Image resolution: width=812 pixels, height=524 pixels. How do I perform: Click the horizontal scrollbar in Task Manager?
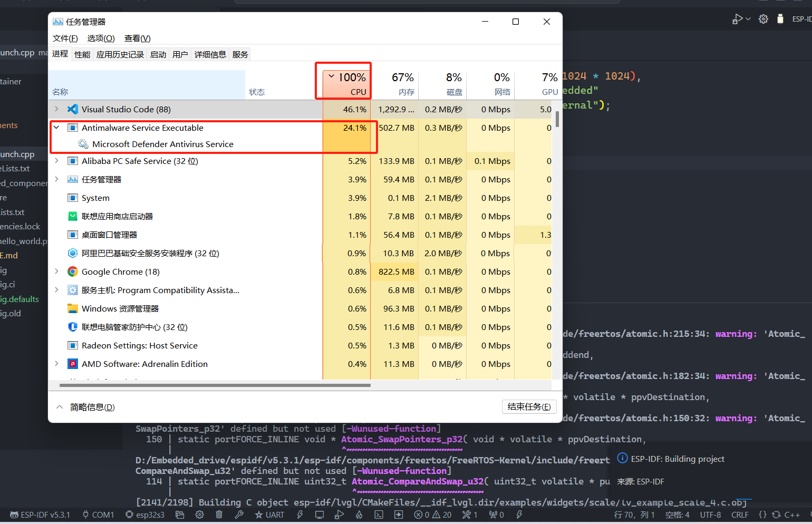tap(215, 385)
